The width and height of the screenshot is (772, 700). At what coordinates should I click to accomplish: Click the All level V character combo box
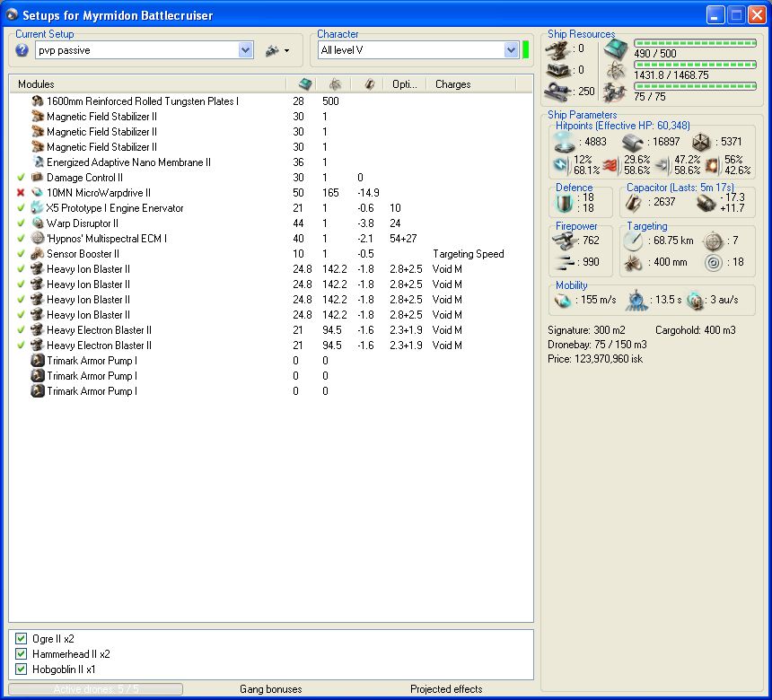[418, 49]
